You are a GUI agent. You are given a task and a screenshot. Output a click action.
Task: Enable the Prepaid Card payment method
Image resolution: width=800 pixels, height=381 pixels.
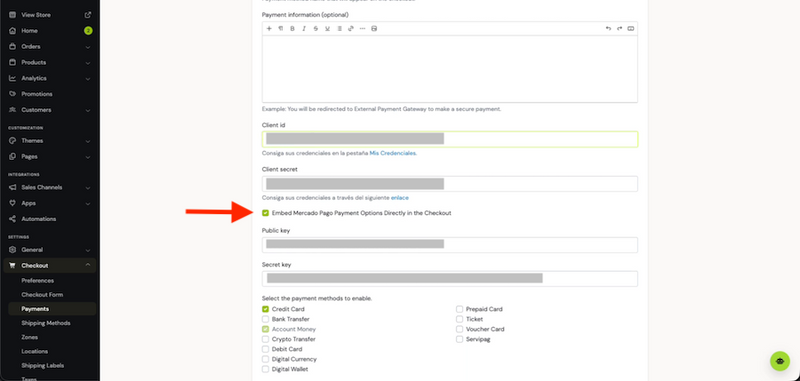460,309
